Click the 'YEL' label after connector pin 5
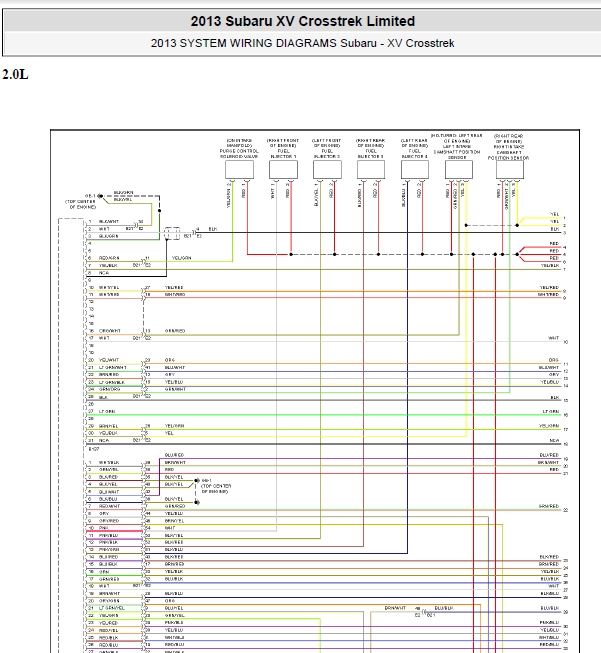The image size is (601, 653). click(x=169, y=433)
